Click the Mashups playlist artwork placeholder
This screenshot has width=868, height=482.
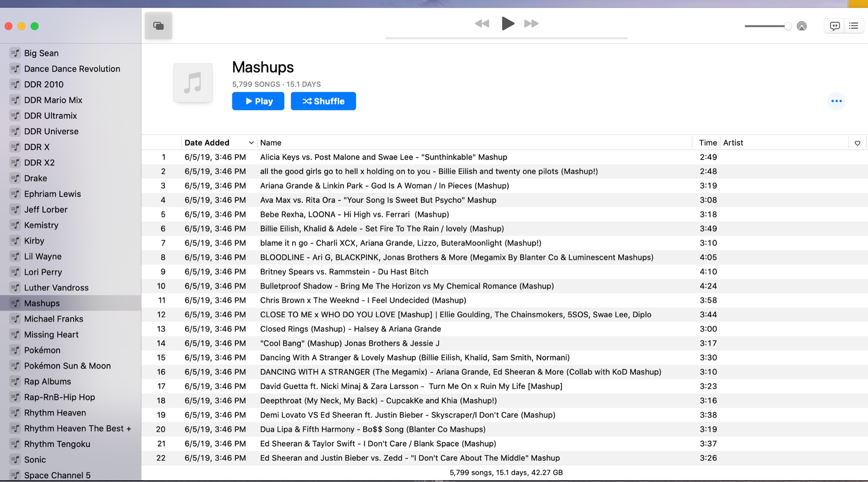[193, 83]
